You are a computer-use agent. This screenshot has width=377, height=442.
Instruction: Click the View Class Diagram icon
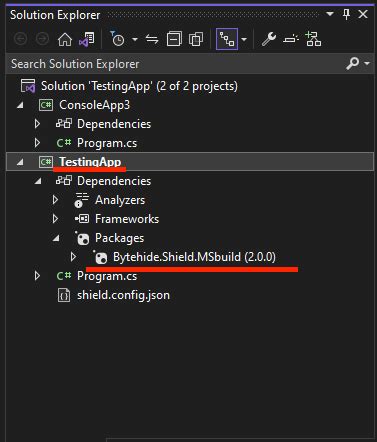tap(313, 39)
